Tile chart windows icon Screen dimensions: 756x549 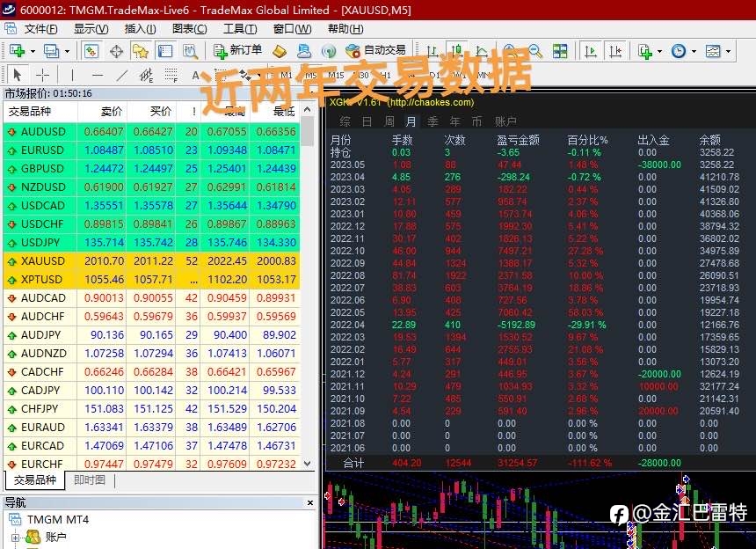pyautogui.click(x=560, y=51)
